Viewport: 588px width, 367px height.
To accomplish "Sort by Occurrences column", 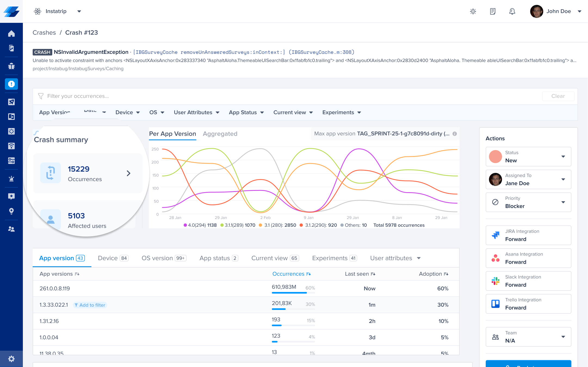I will tap(291, 274).
